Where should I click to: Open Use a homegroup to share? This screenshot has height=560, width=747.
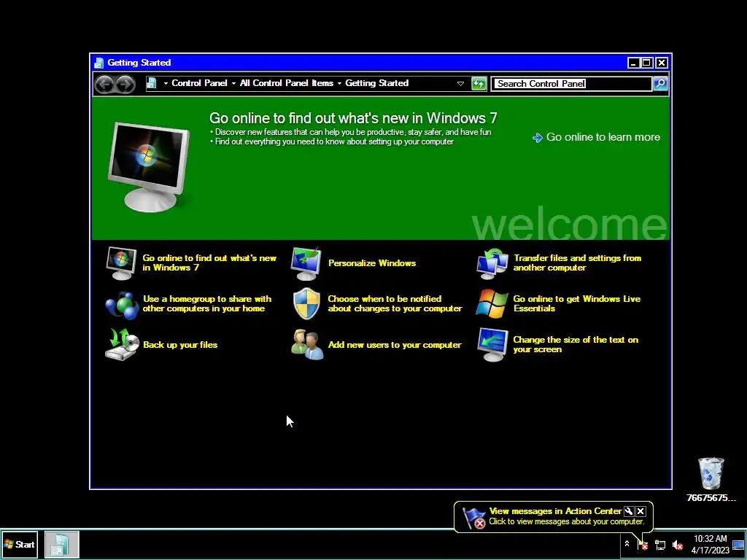[206, 304]
